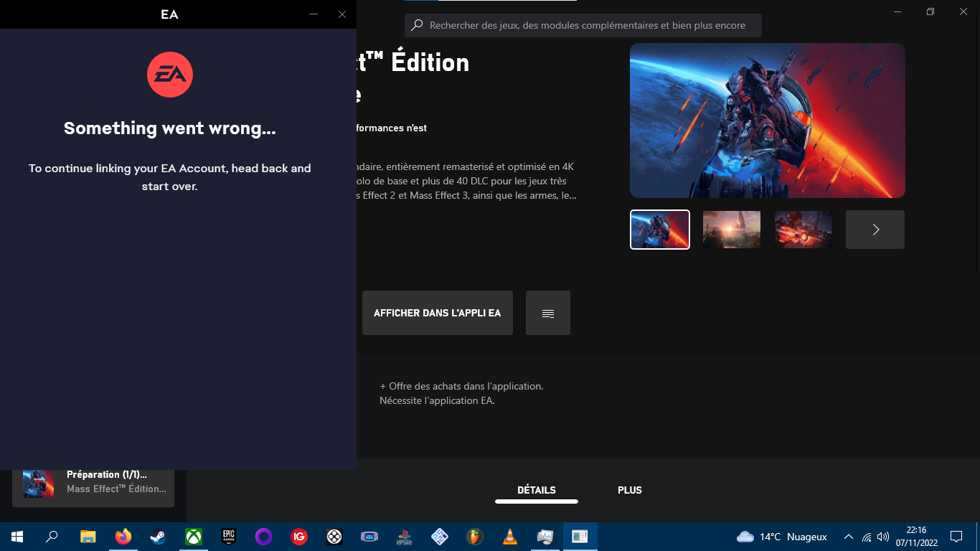Click '+ Offre des achats dans l'application.' text
Viewport: 980px width, 551px height.
(461, 386)
